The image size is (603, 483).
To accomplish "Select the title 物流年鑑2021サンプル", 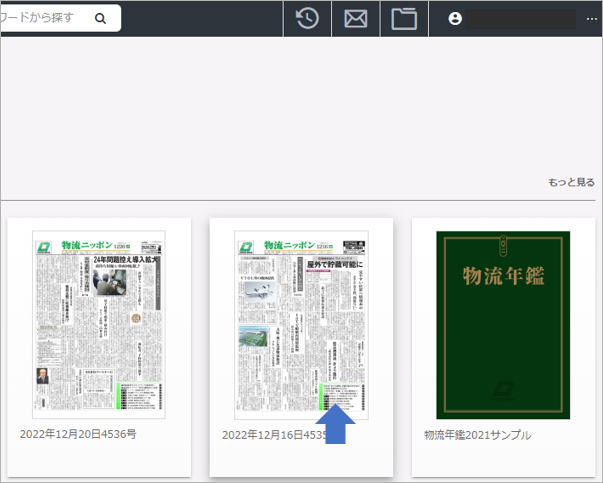I will (478, 435).
